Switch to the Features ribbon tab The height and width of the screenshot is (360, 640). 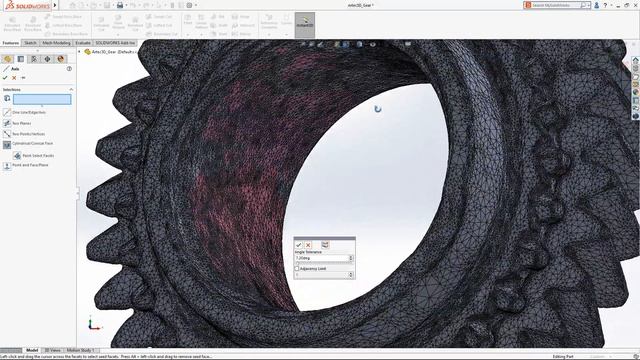click(11, 43)
